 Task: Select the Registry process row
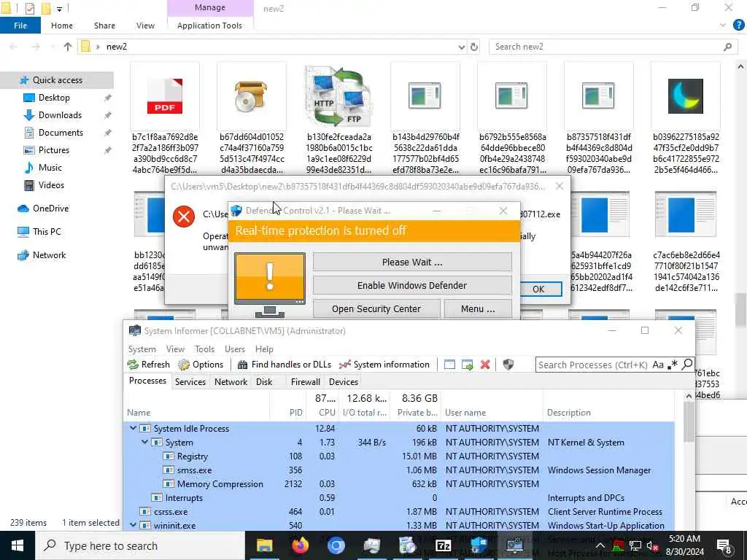[x=399, y=456]
